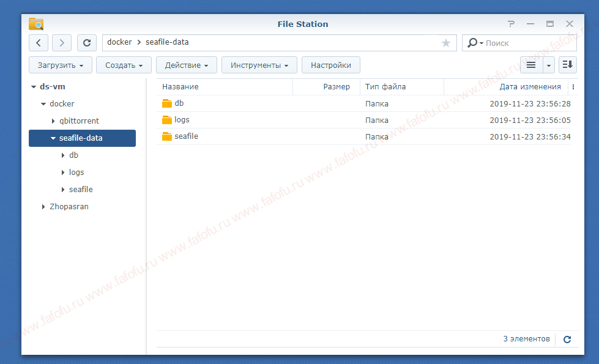Add current folder to favorites star
This screenshot has width=599, height=364.
(x=446, y=43)
